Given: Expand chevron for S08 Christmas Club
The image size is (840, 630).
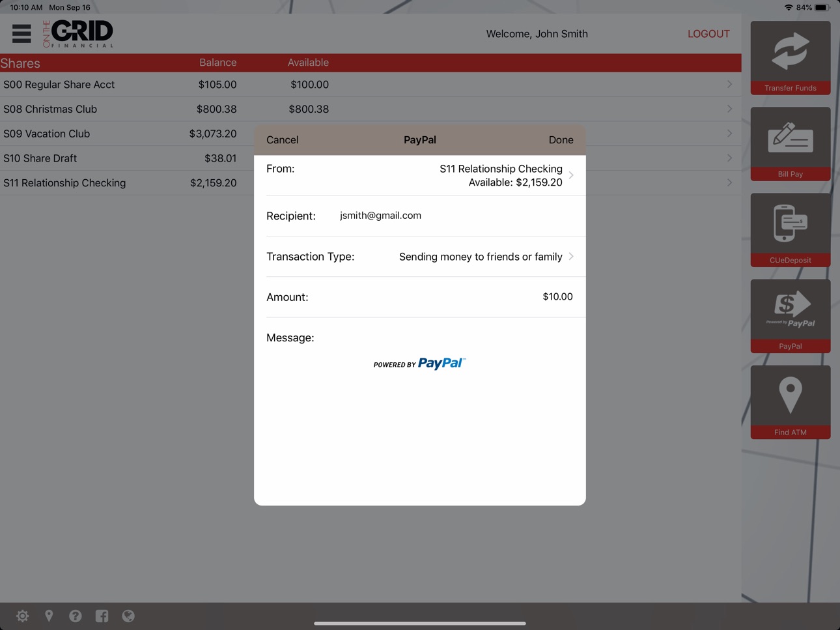Looking at the screenshot, I should tap(729, 109).
